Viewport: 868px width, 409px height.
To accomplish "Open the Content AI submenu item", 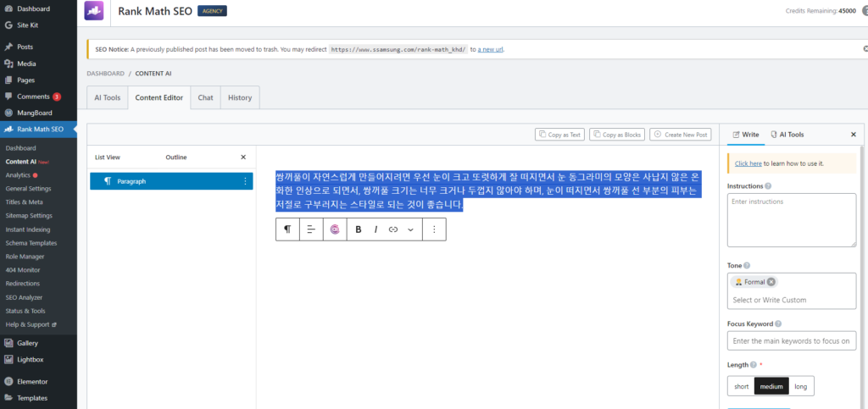I will 28,162.
